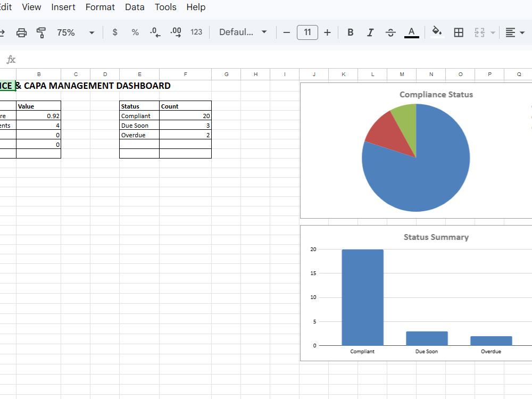
Task: Toggle bold formatting
Action: (x=351, y=32)
